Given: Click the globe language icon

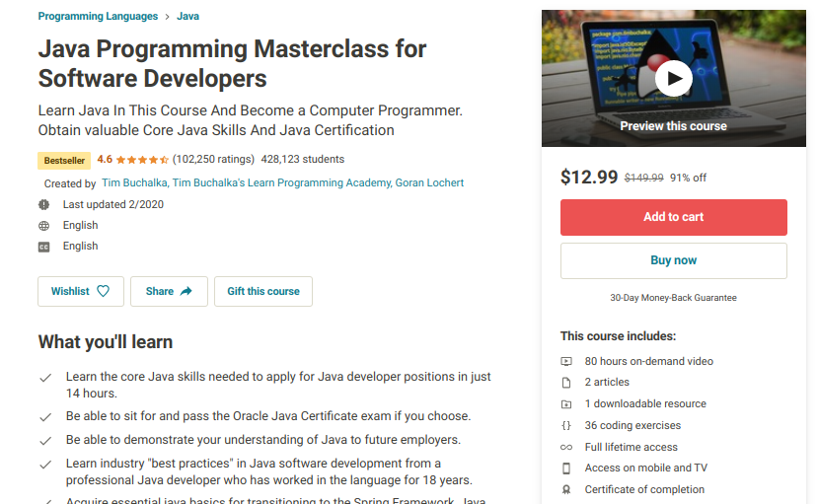Looking at the screenshot, I should tap(43, 226).
